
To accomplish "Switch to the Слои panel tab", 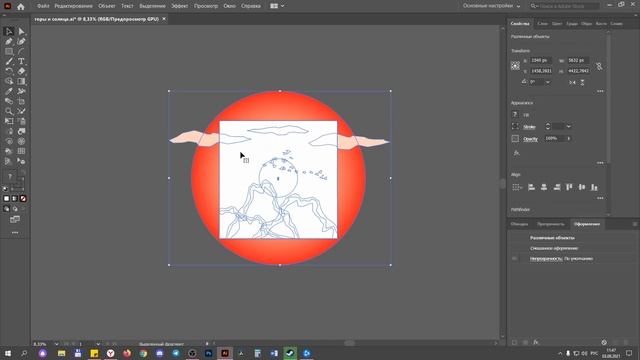I will click(x=542, y=24).
